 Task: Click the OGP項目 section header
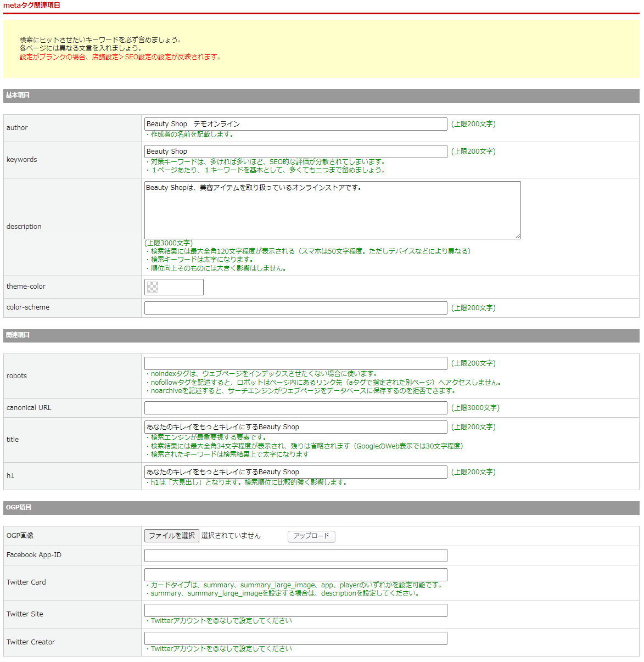(321, 508)
